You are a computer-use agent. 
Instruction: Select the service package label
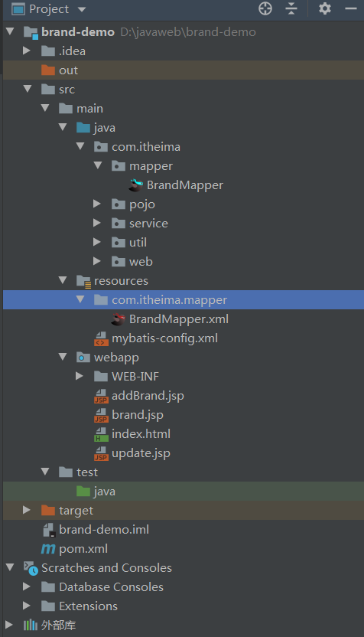pos(148,224)
